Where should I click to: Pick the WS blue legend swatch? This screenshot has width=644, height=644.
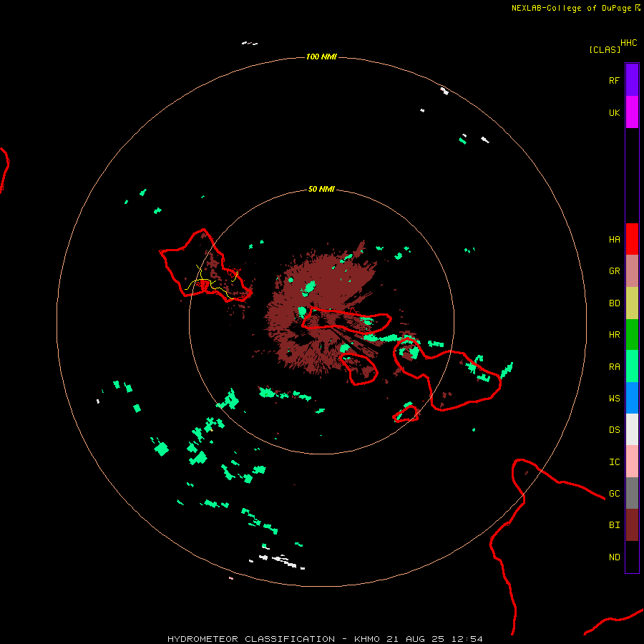632,398
